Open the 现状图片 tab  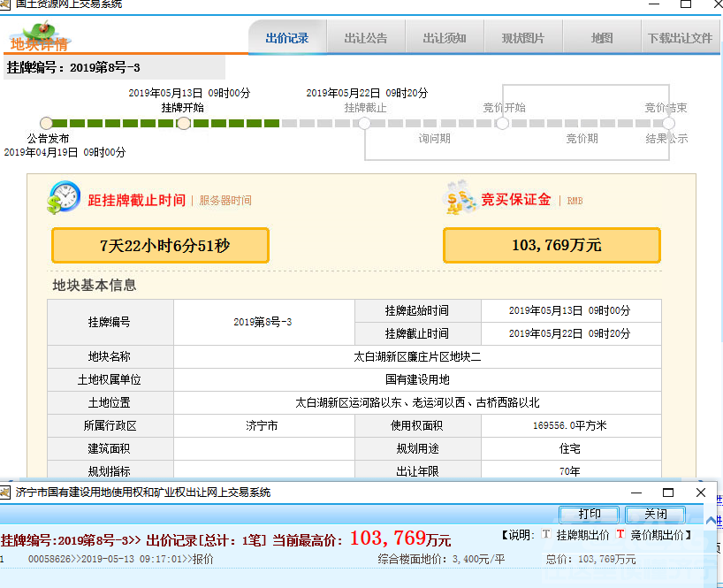coord(521,37)
